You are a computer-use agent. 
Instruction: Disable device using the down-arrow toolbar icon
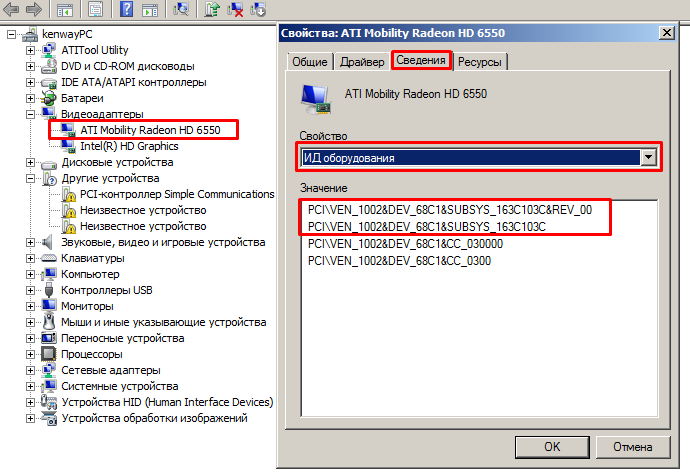click(258, 9)
